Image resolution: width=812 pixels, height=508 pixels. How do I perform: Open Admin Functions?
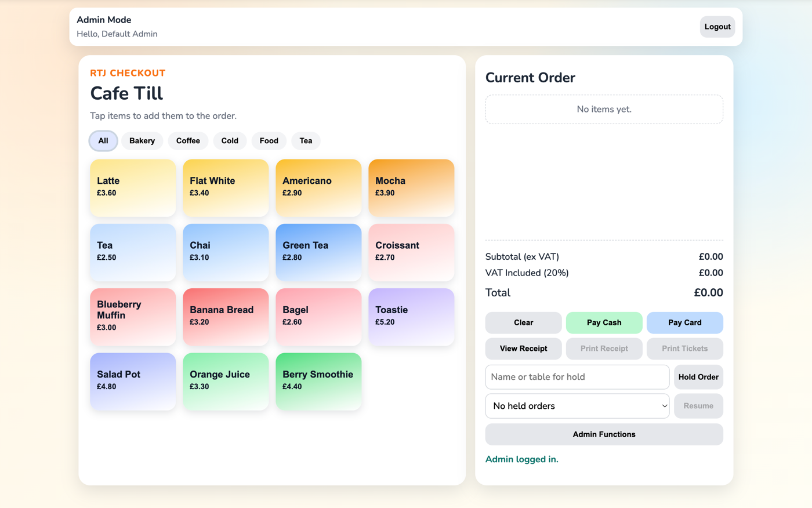click(x=604, y=434)
